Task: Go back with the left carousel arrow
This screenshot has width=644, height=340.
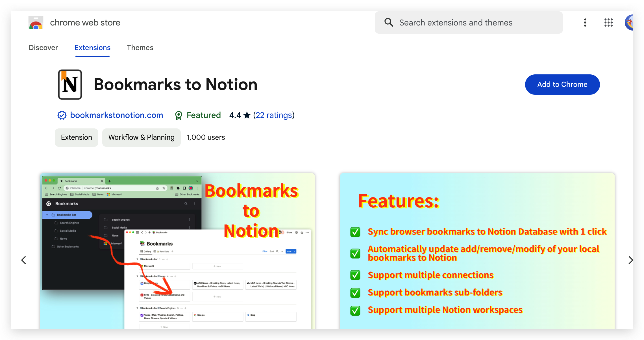Action: pyautogui.click(x=24, y=260)
